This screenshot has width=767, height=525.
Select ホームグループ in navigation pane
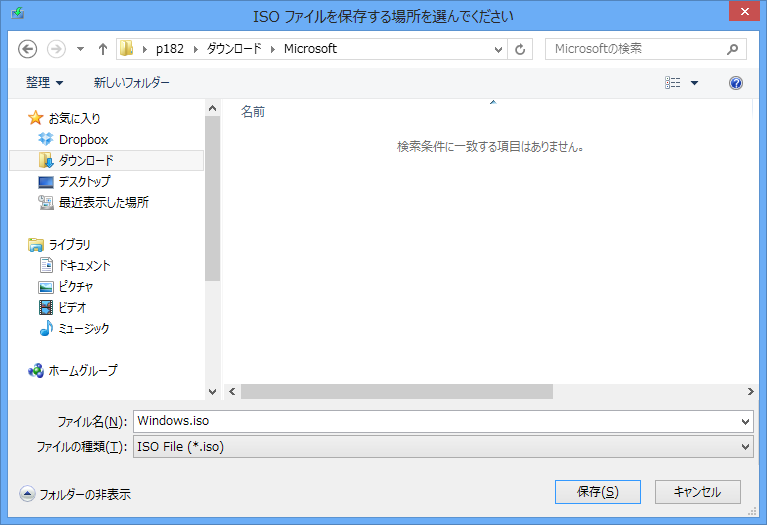click(83, 370)
